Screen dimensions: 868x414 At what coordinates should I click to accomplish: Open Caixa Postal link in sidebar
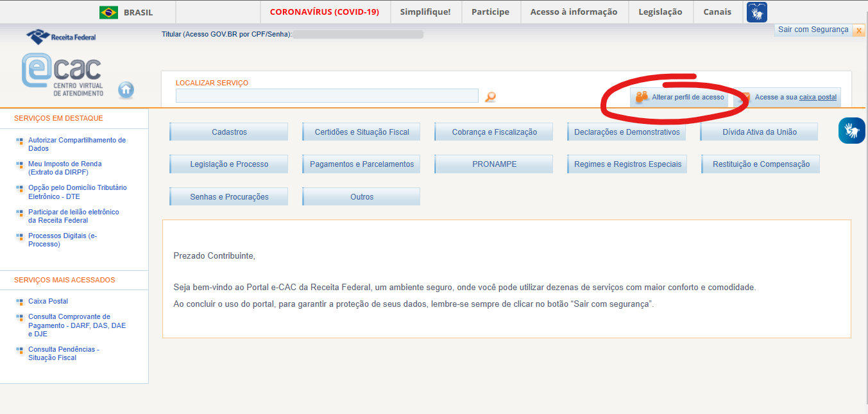(48, 301)
